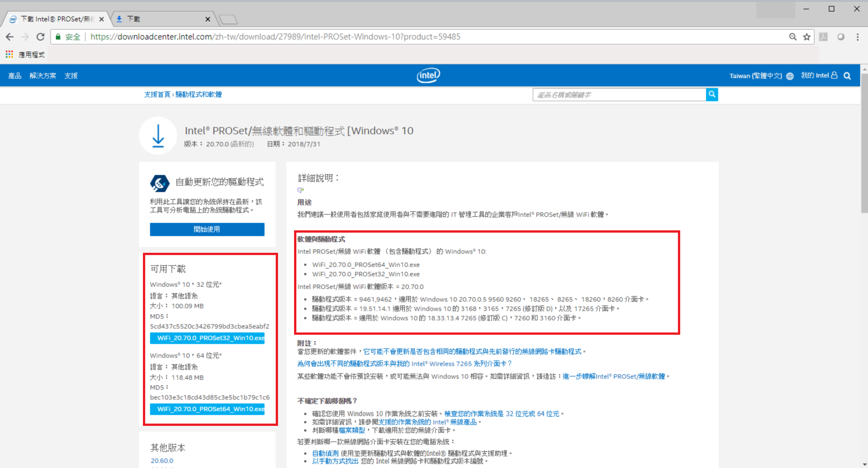
Task: Click the 大小 100.09 MB text
Action: (177, 306)
